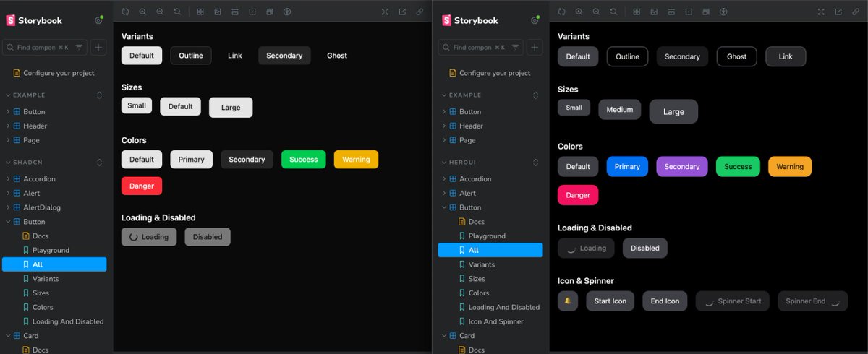Toggle outlines in HeroUI Storybook toolbar

point(689,12)
